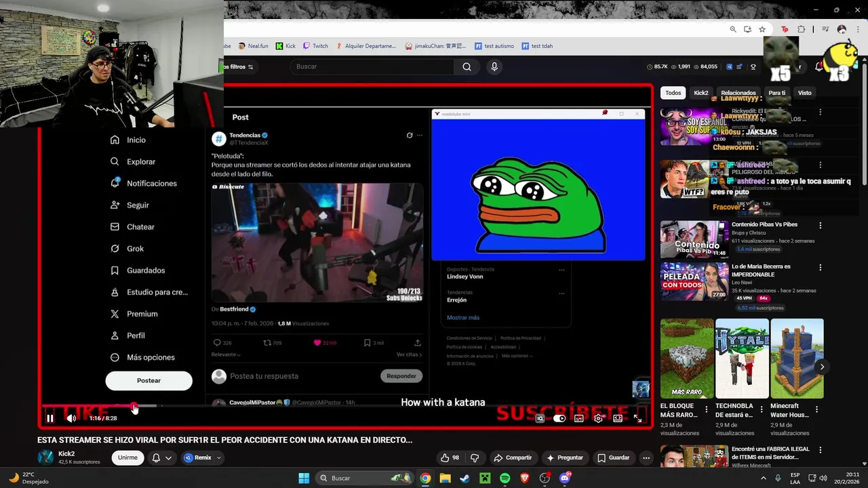Image resolution: width=868 pixels, height=488 pixels.
Task: Open options menu for Contenido Pibas Vs Pibes
Action: coord(820,225)
